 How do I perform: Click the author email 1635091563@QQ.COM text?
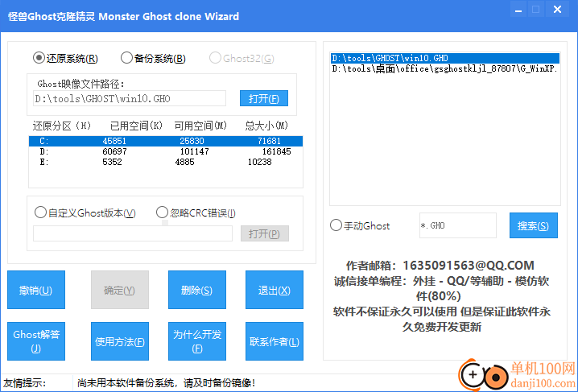tap(469, 266)
